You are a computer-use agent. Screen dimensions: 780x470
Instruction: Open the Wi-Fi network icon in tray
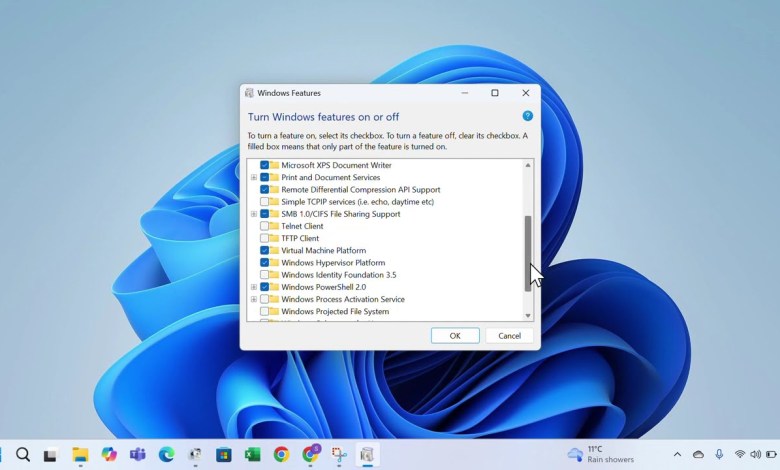(740, 454)
